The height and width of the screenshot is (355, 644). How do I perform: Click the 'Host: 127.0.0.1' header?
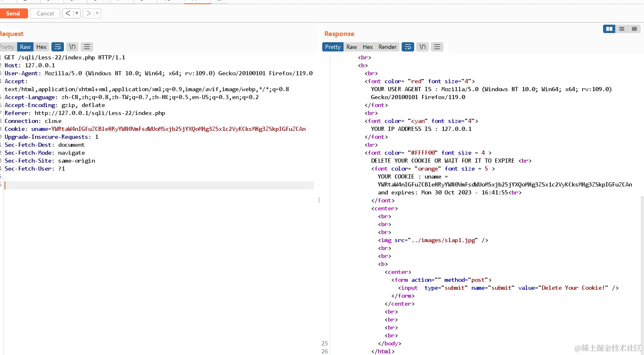coord(30,65)
